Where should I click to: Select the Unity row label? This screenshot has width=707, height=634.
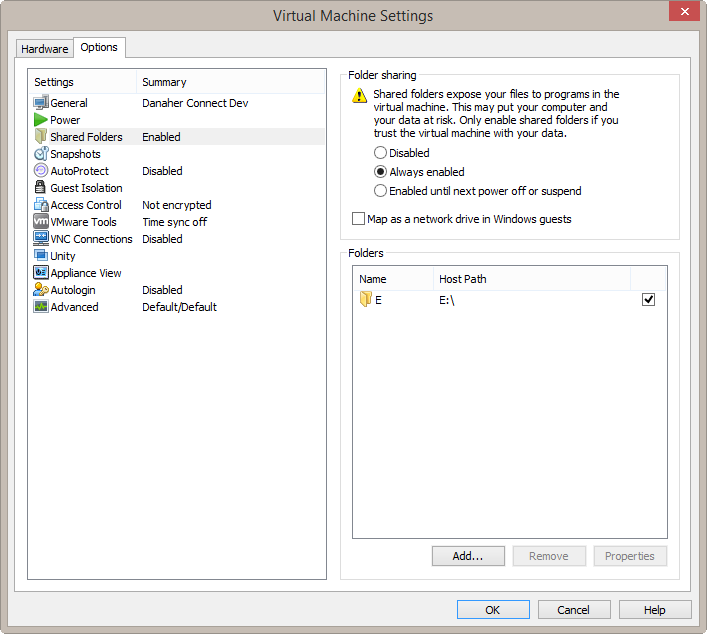pos(63,256)
